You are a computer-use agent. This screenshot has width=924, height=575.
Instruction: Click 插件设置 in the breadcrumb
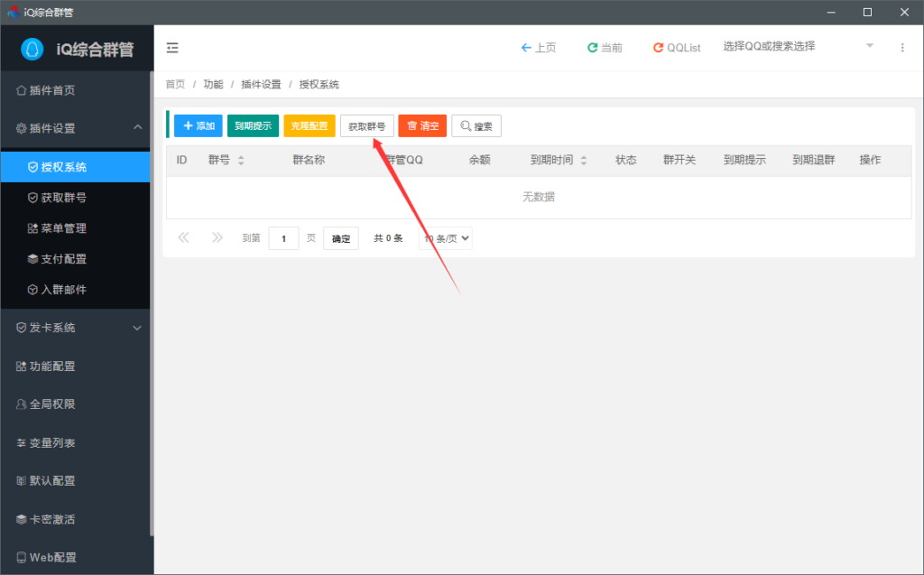pos(261,84)
